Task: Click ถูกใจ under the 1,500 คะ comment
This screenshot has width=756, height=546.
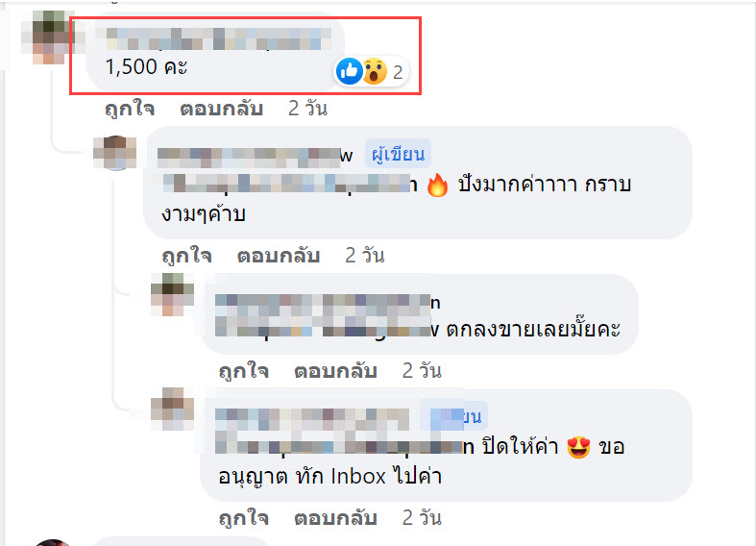Action: coord(130,109)
